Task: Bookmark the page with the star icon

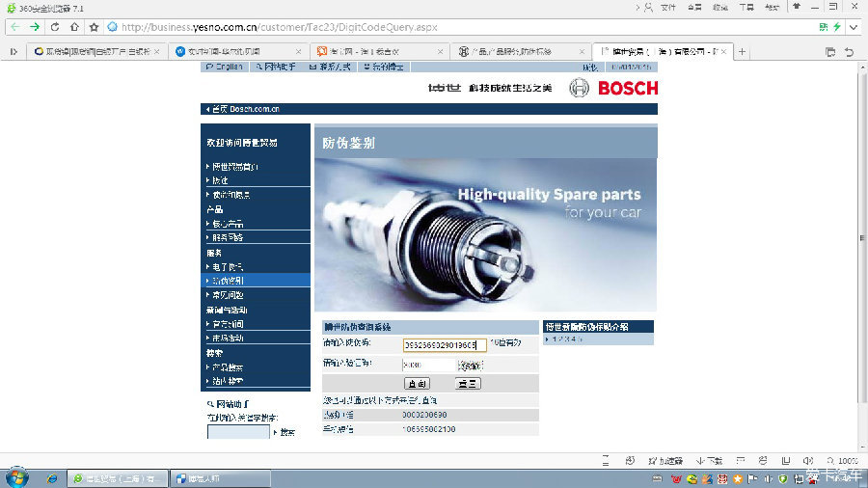Action: click(x=95, y=27)
